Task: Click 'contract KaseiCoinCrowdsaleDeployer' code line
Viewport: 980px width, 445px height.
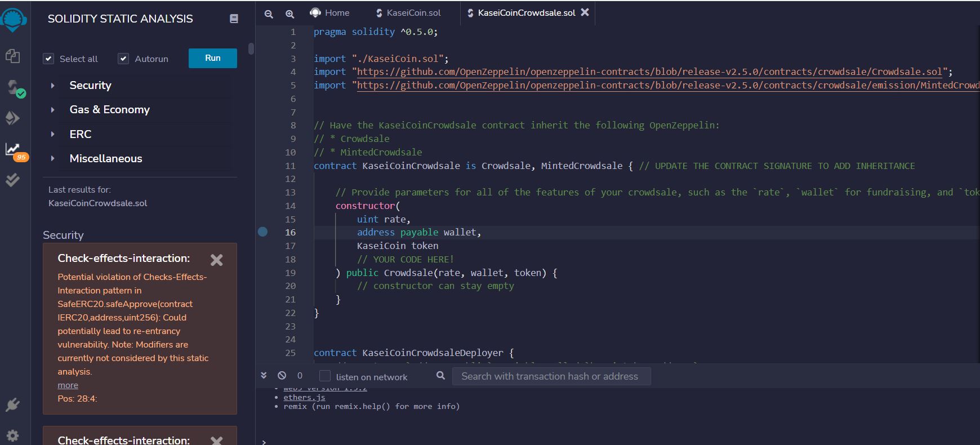Action: (x=414, y=353)
